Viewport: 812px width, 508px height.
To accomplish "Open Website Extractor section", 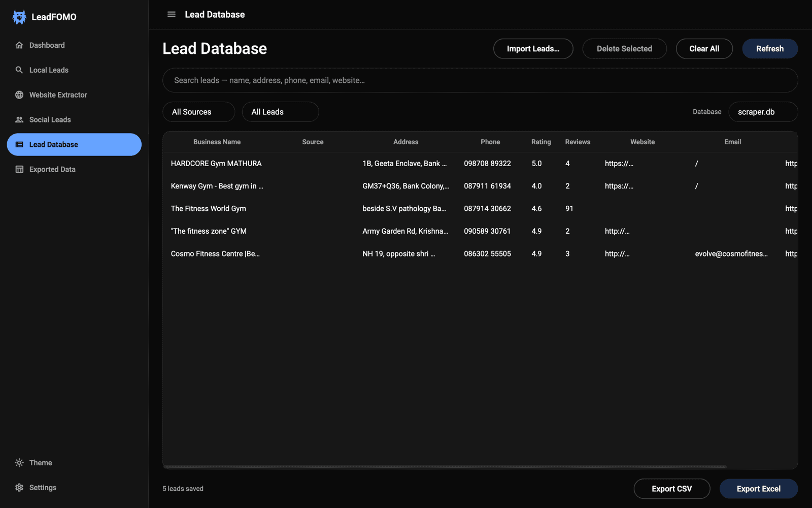I will 74,95.
